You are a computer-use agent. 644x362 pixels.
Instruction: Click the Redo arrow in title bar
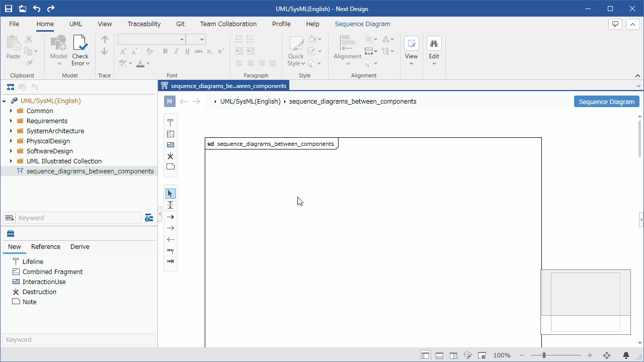click(x=50, y=9)
